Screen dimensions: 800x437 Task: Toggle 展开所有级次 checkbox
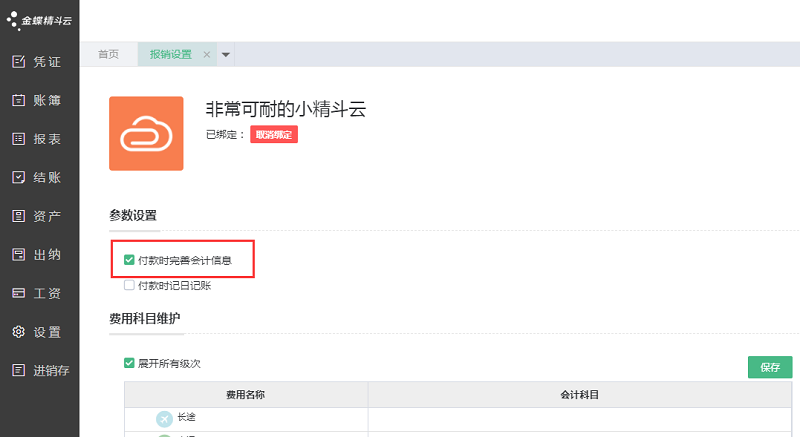click(129, 363)
